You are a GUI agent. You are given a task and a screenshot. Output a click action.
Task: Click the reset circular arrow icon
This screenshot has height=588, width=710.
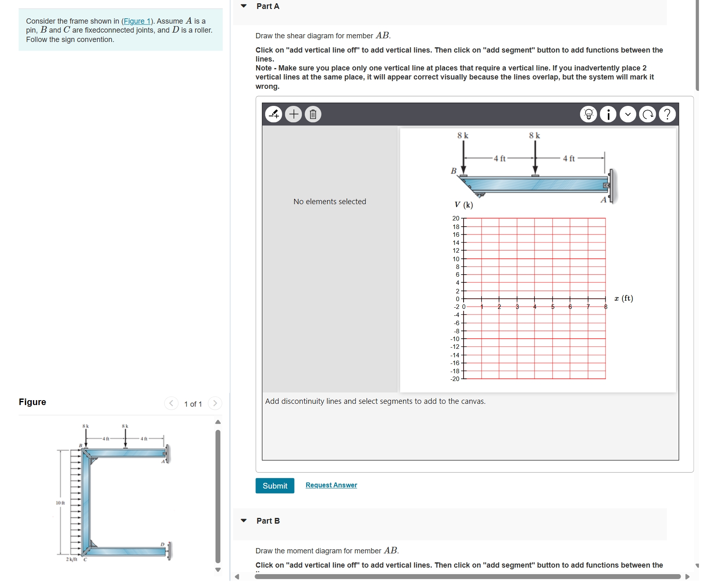(x=647, y=115)
